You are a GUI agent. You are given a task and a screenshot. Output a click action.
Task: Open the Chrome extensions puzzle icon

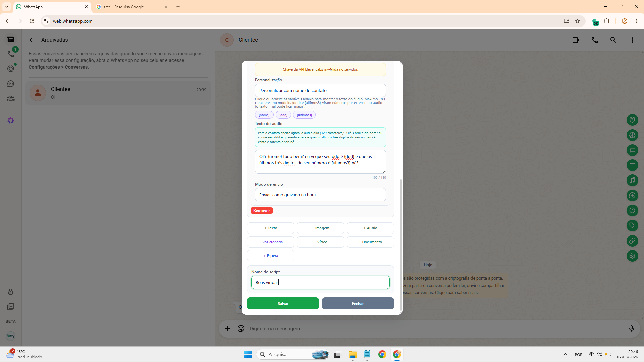point(607,21)
